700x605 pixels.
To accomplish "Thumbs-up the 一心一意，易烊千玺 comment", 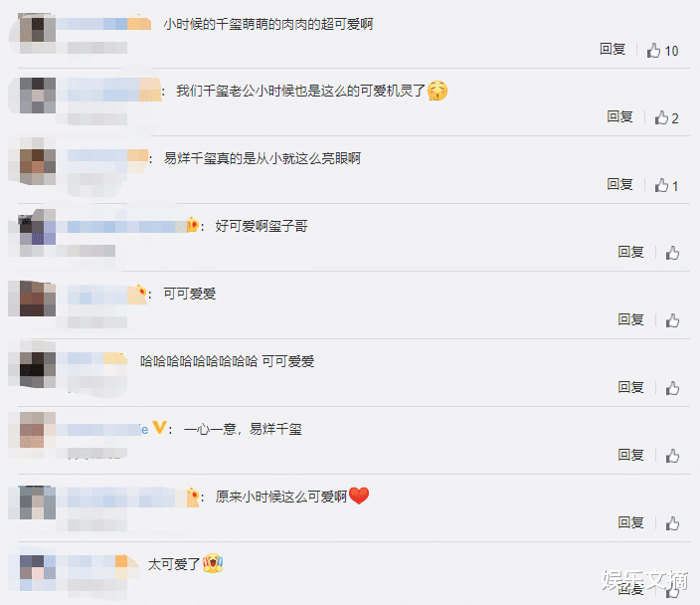I will (672, 456).
